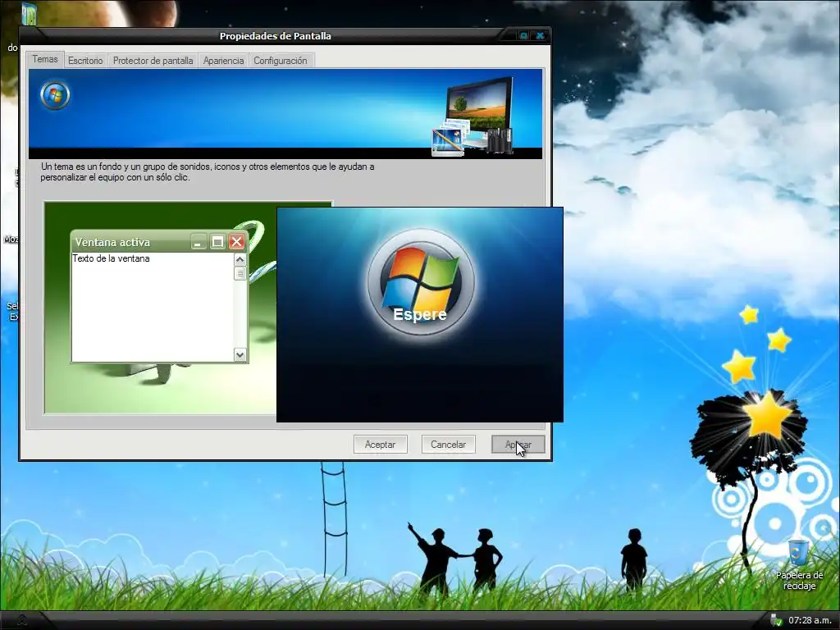Click the Aplicar button

[518, 444]
